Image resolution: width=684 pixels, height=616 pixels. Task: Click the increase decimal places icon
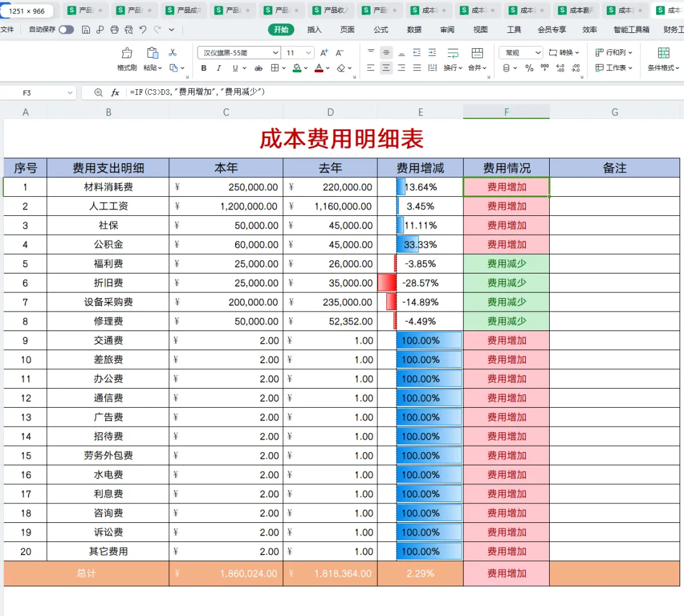560,68
